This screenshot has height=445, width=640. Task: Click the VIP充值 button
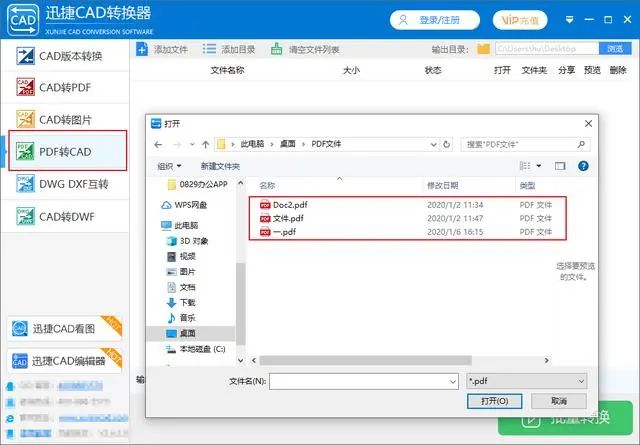coord(520,20)
